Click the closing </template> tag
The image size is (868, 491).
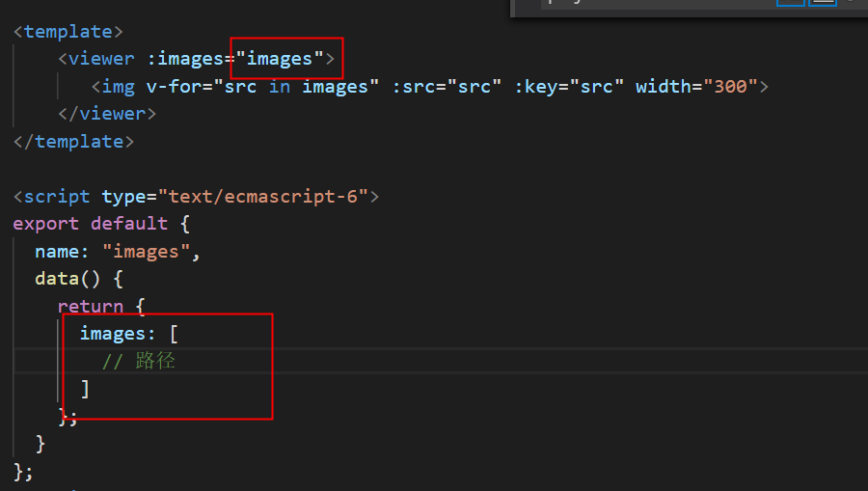[73, 142]
